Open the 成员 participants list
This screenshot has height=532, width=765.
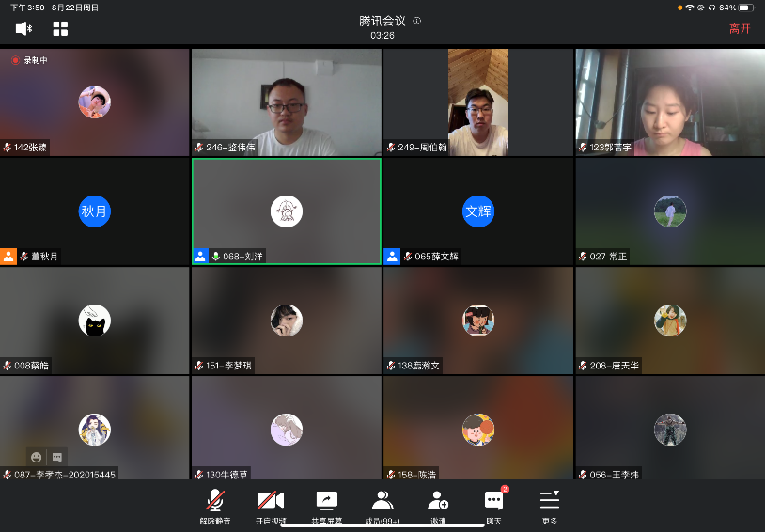382,506
